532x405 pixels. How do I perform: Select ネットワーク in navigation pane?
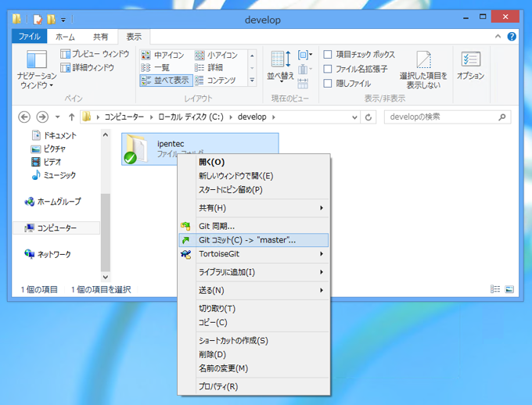[48, 254]
